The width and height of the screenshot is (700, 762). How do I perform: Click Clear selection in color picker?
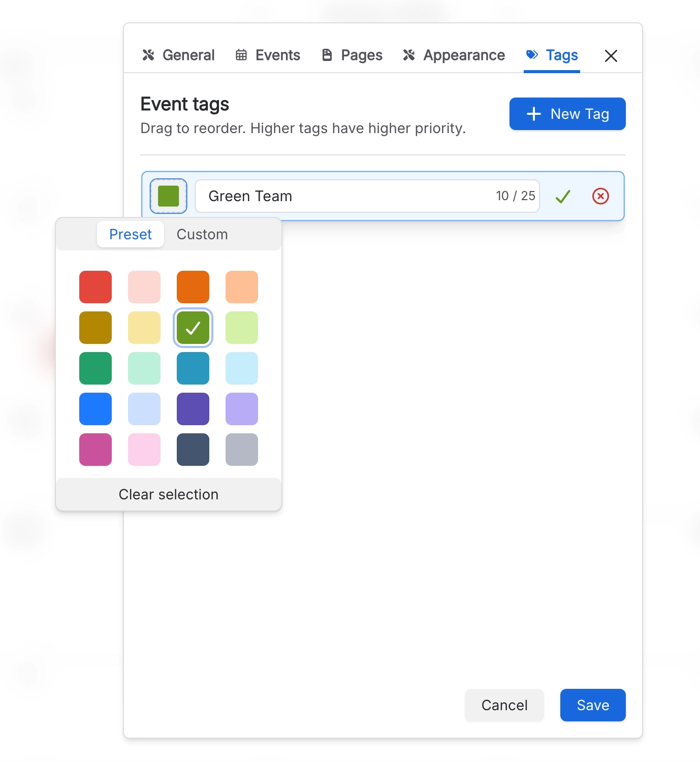(169, 494)
